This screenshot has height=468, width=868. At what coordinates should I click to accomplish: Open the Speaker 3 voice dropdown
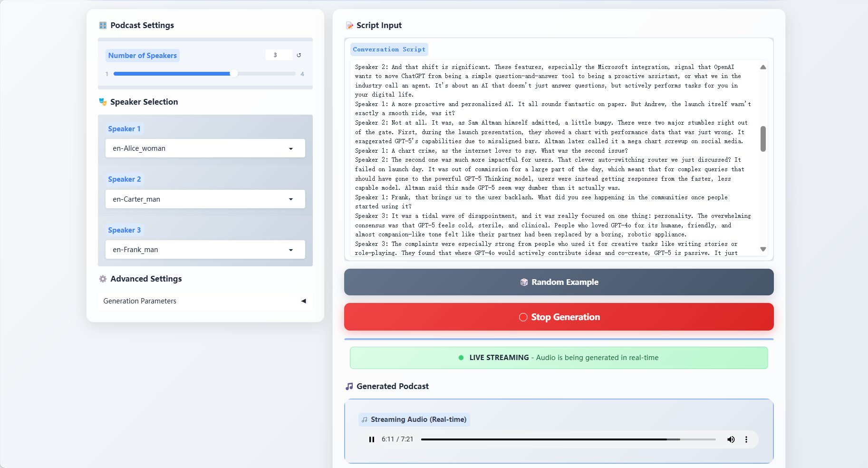205,250
